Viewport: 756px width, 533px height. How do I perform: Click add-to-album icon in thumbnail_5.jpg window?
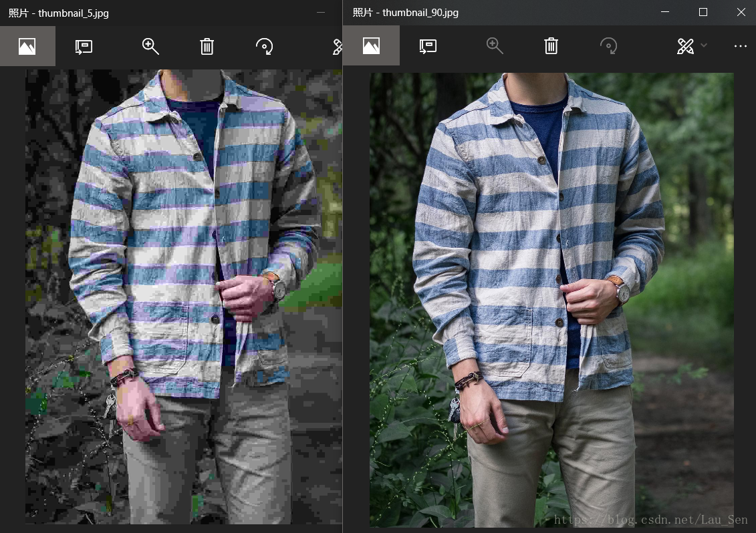tap(84, 47)
